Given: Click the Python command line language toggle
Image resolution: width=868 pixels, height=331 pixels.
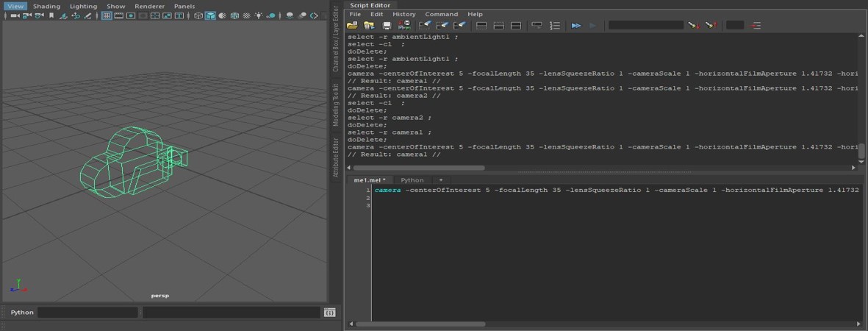Looking at the screenshot, I should pyautogui.click(x=22, y=313).
